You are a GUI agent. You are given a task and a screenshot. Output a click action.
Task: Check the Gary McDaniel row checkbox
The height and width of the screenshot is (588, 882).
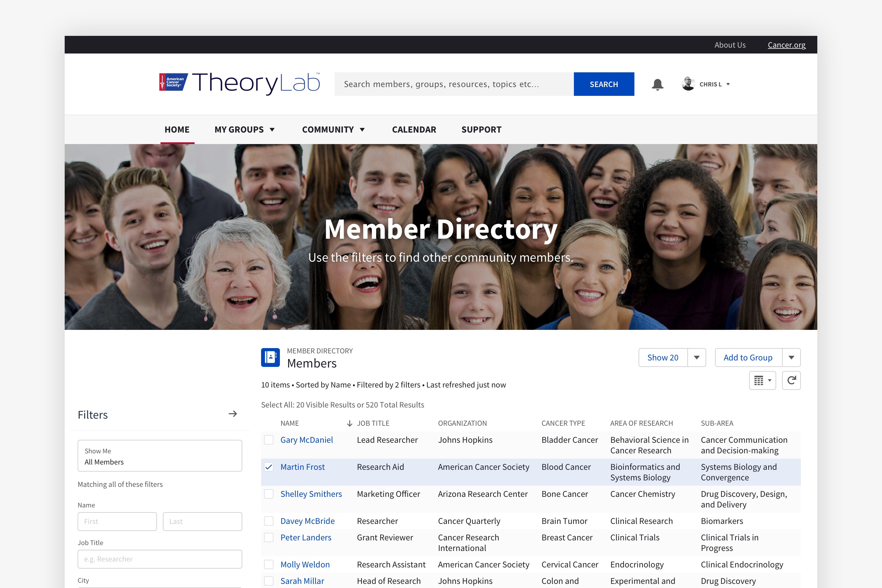pos(268,440)
